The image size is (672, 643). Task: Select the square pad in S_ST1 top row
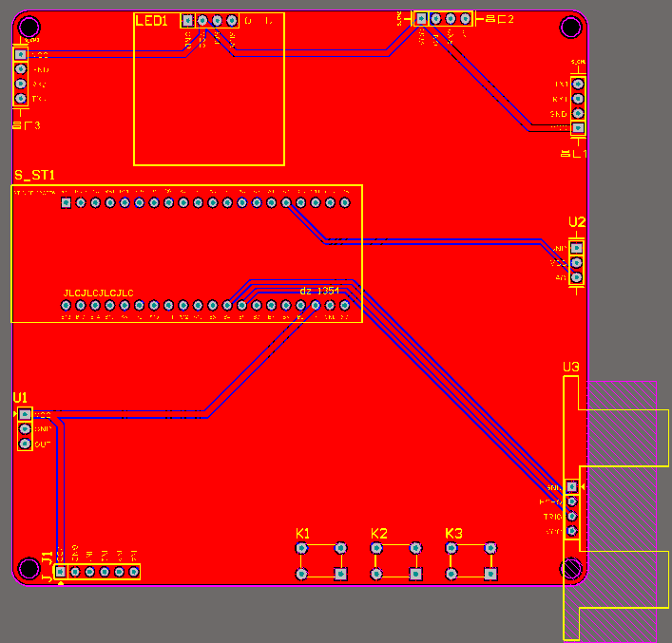click(x=66, y=202)
